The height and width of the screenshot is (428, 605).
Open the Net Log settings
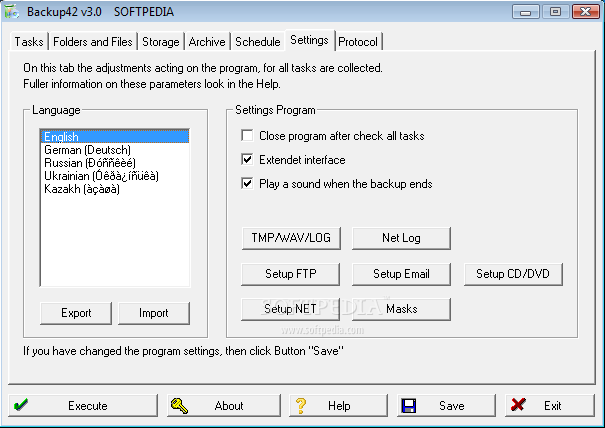(401, 238)
